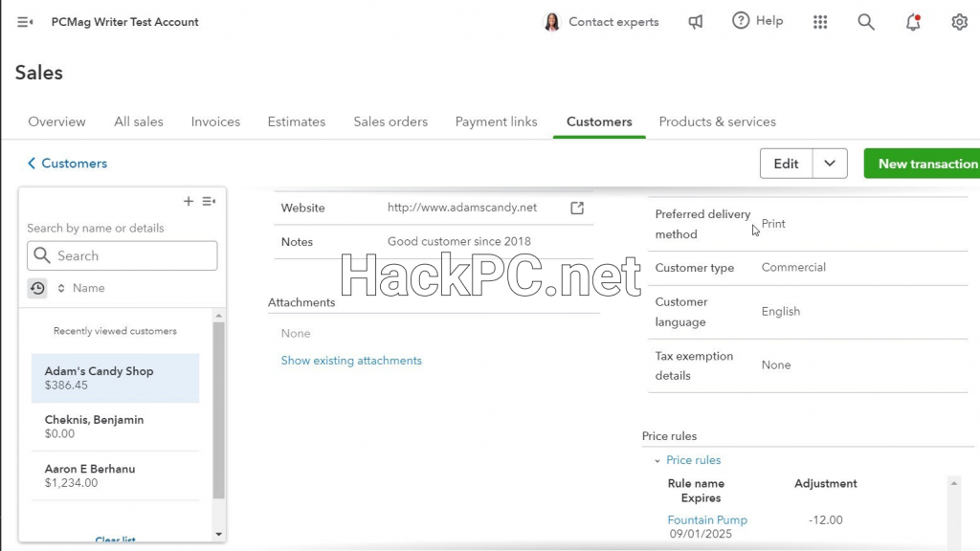Select the Customers tab

(x=599, y=121)
